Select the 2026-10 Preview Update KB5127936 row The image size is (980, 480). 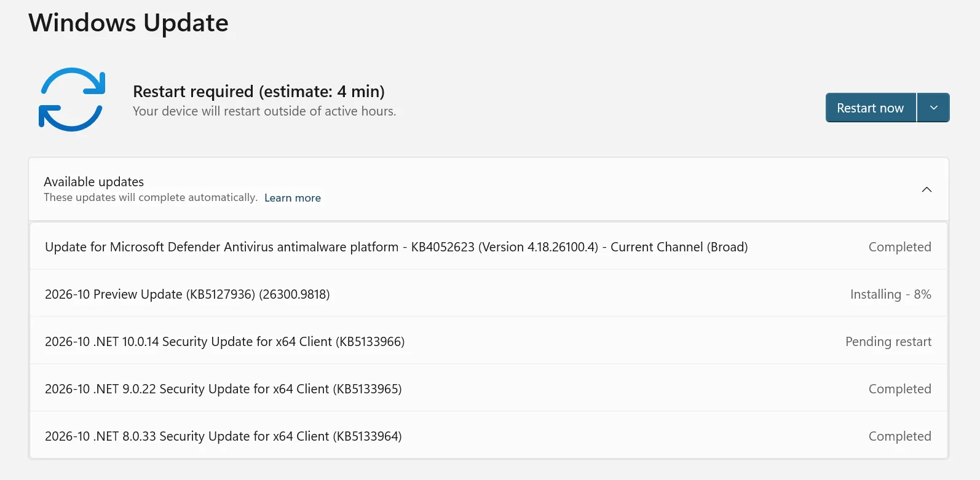coord(489,294)
